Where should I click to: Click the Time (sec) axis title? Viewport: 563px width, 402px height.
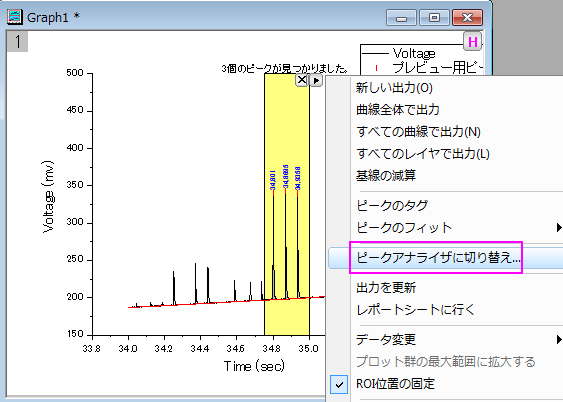(x=254, y=366)
